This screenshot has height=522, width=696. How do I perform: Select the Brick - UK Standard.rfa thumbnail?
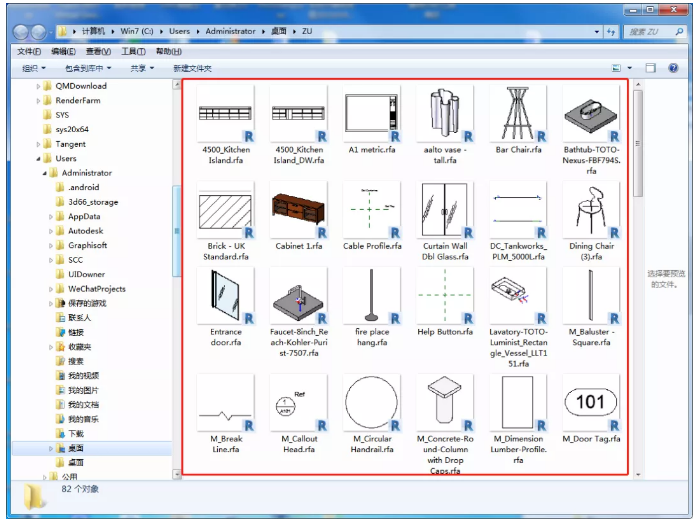(x=226, y=209)
